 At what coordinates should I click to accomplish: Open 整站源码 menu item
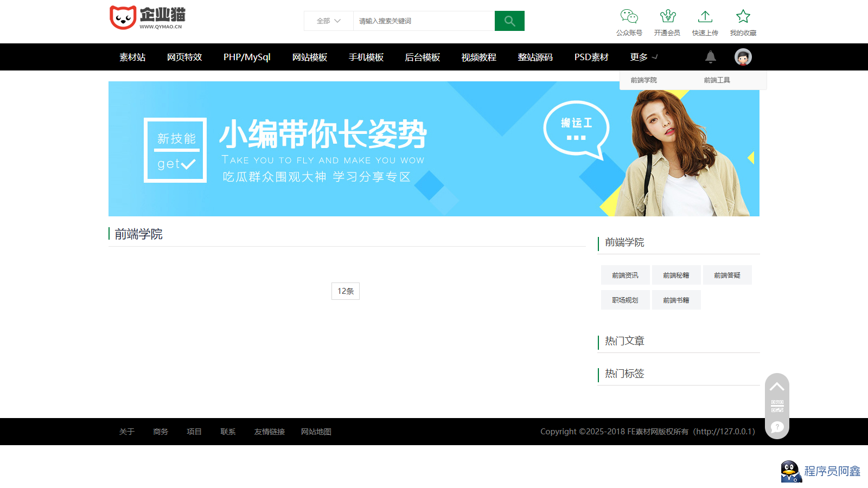(535, 57)
